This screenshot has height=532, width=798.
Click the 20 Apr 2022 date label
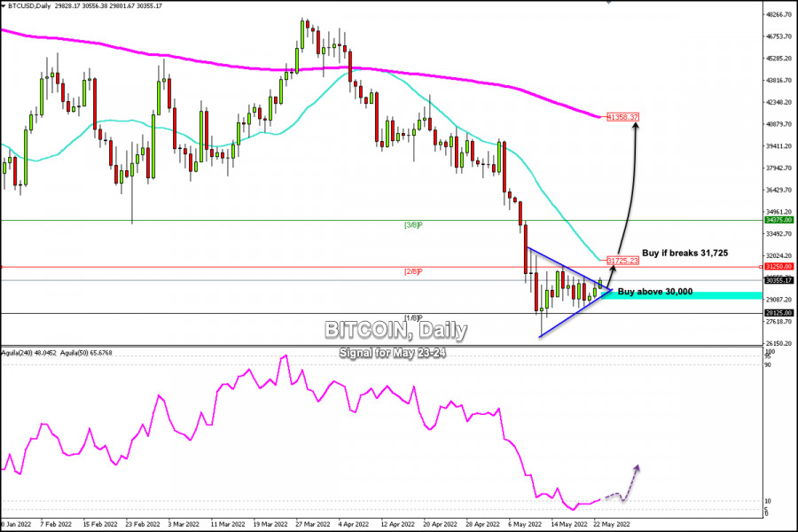pos(440,524)
